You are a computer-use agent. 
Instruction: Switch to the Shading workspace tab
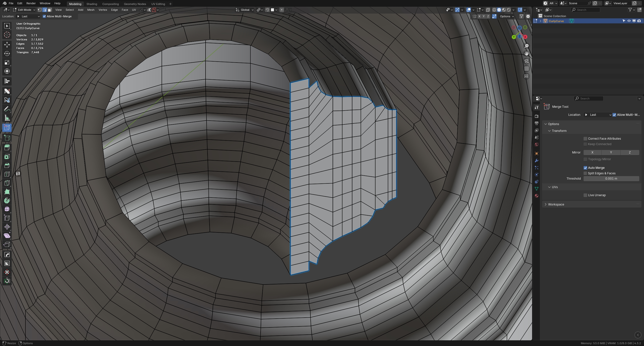(x=92, y=4)
